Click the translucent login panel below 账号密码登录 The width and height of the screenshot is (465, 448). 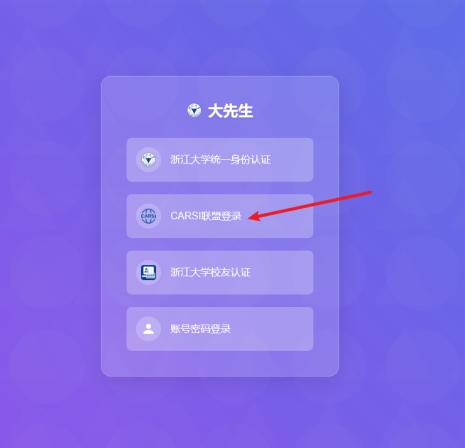[220, 363]
